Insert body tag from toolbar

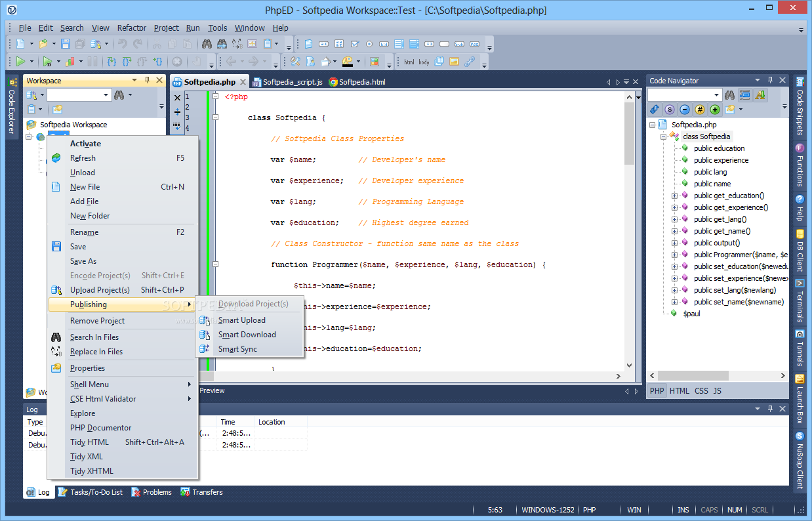[x=424, y=62]
